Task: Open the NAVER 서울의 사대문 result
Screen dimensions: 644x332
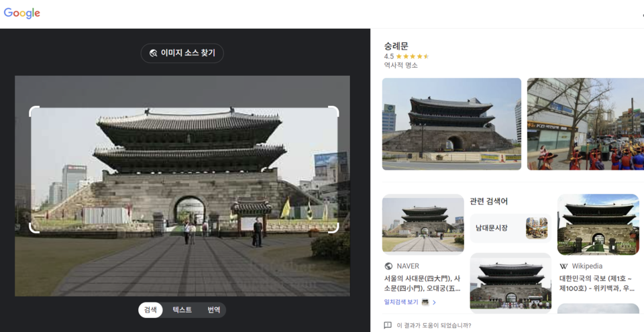Action: coord(422,283)
